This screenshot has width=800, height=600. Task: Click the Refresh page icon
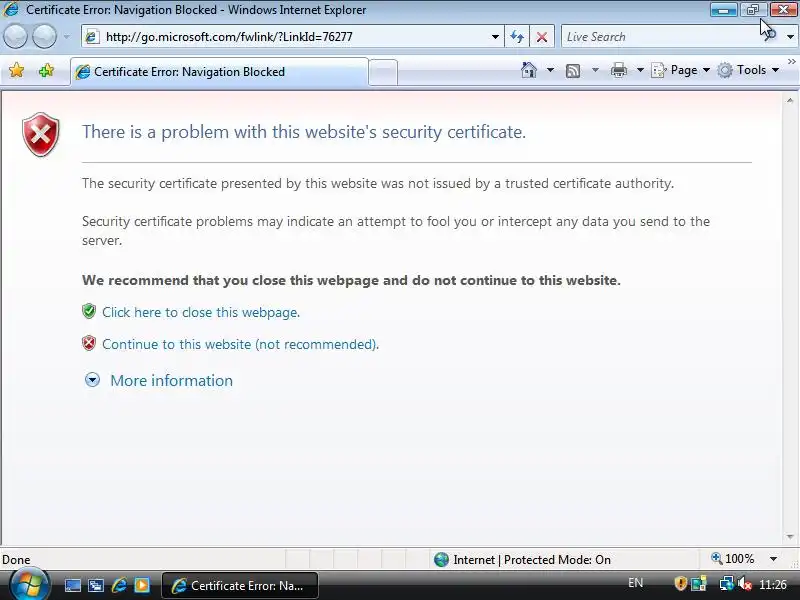(x=517, y=37)
